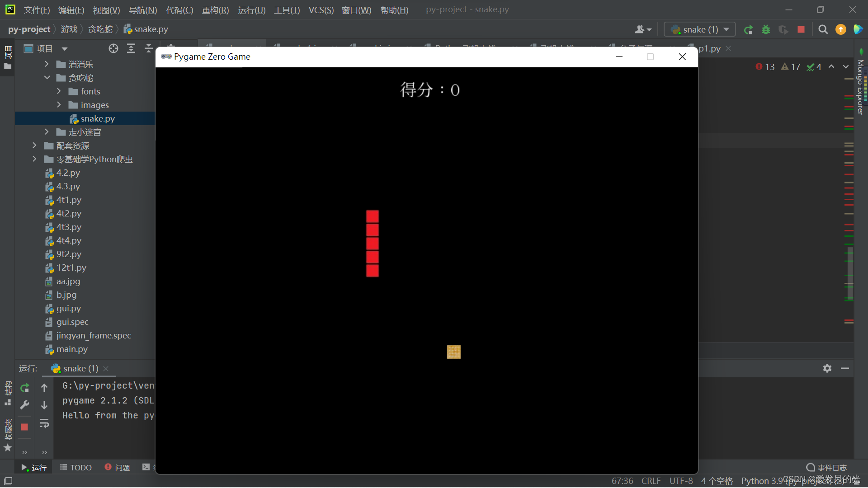Image resolution: width=868 pixels, height=488 pixels.
Task: Toggle tool window bars icon bottom-left
Action: [x=8, y=481]
